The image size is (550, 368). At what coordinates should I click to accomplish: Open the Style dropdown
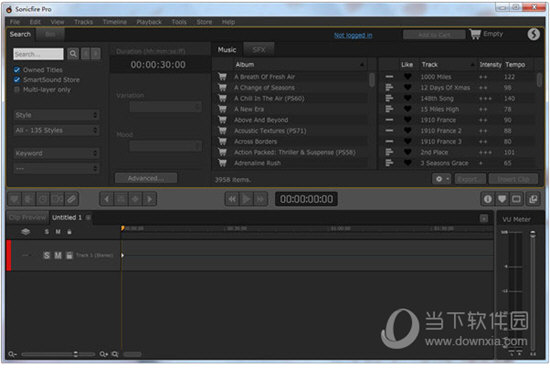tap(56, 115)
